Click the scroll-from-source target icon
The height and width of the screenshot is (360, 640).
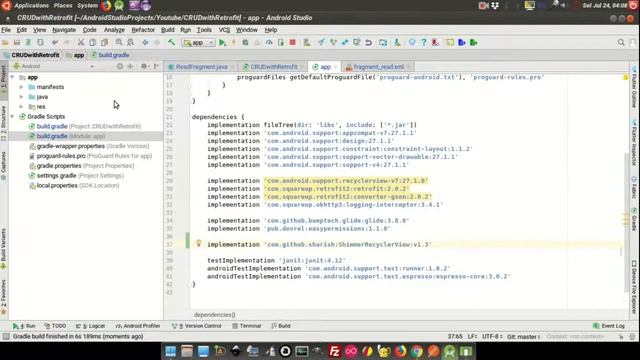[120, 66]
